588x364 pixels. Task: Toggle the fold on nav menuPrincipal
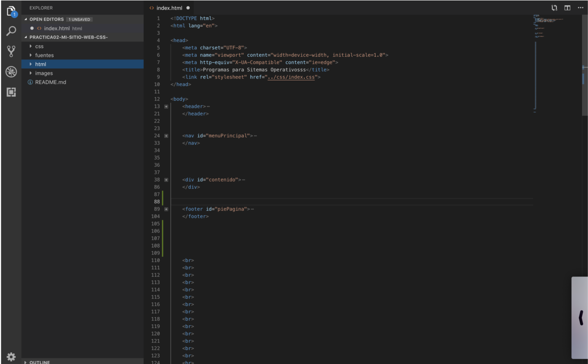click(166, 136)
